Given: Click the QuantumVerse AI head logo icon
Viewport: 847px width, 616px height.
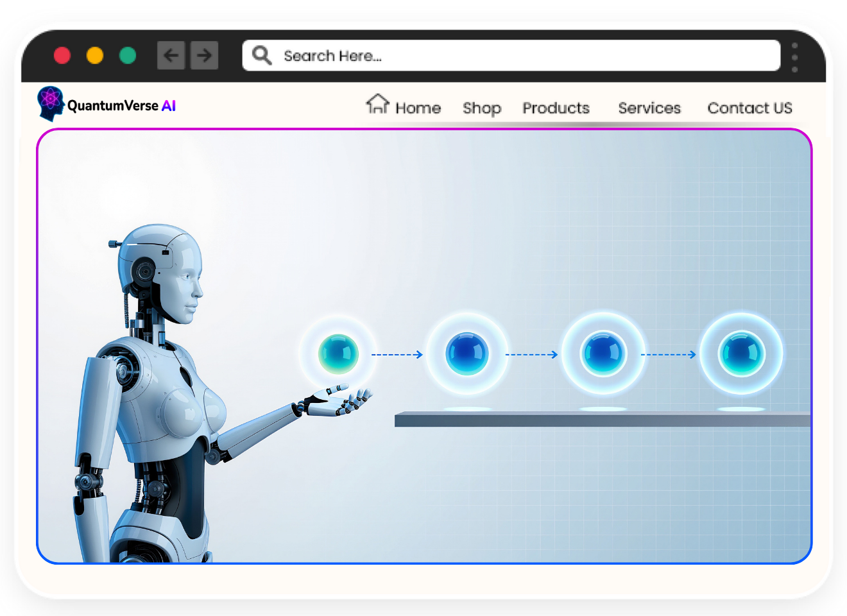Looking at the screenshot, I should pyautogui.click(x=50, y=103).
